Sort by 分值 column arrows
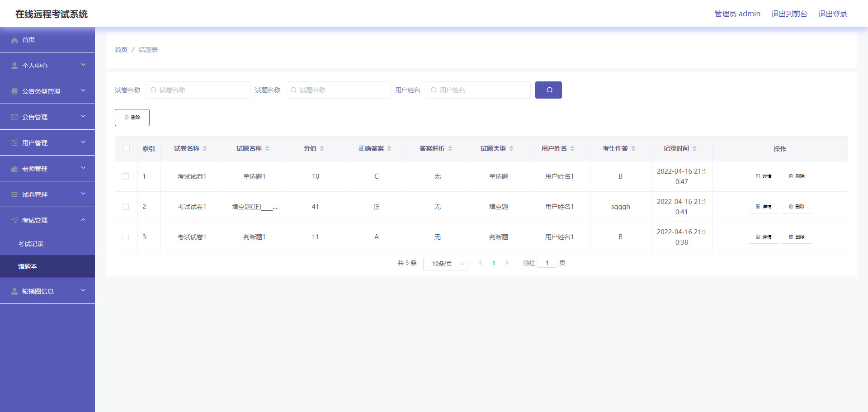 322,148
